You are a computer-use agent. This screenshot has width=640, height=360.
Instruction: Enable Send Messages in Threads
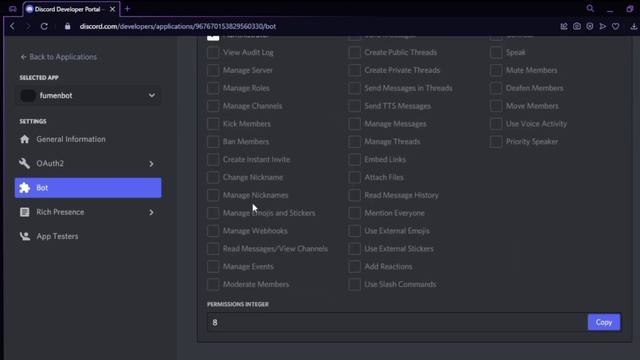pos(355,88)
